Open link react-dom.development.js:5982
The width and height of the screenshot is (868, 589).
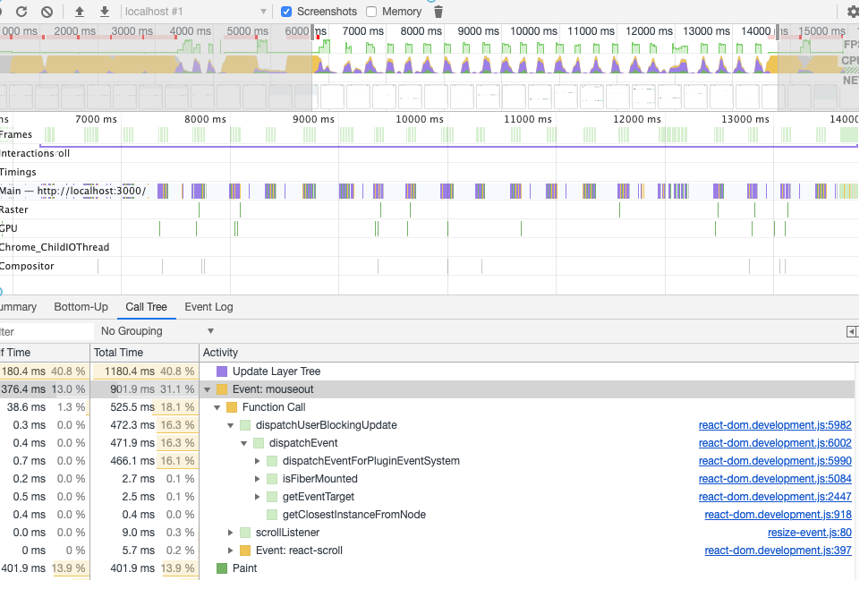775,425
